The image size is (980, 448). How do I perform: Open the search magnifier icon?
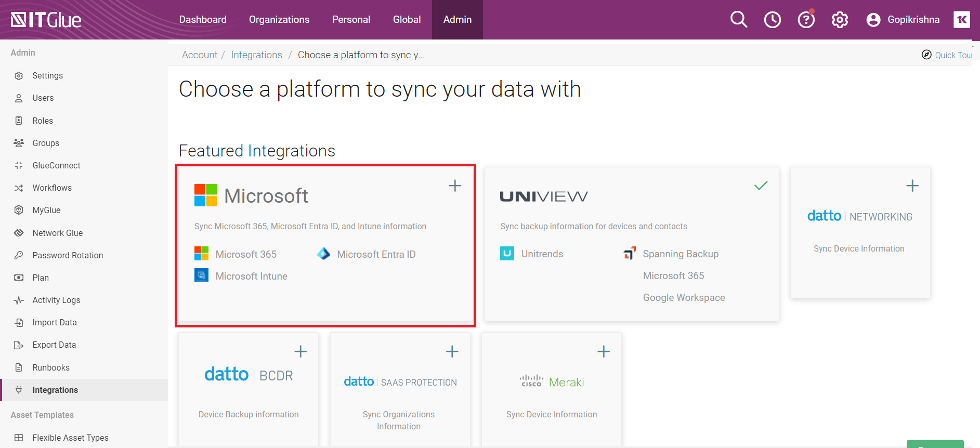tap(738, 20)
